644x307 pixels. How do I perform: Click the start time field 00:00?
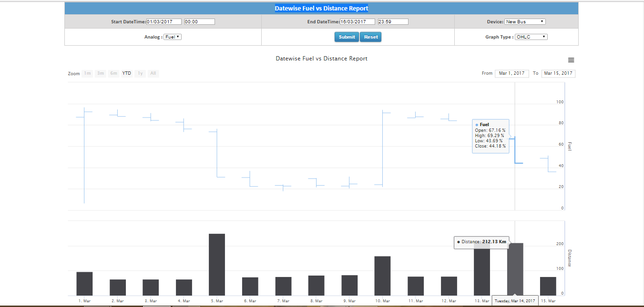[199, 22]
